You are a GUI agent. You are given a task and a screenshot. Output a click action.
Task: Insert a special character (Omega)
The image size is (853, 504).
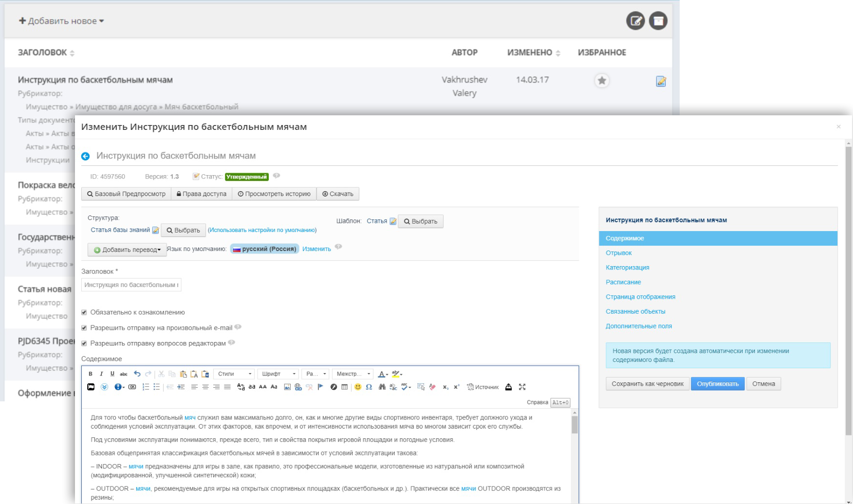coord(369,387)
